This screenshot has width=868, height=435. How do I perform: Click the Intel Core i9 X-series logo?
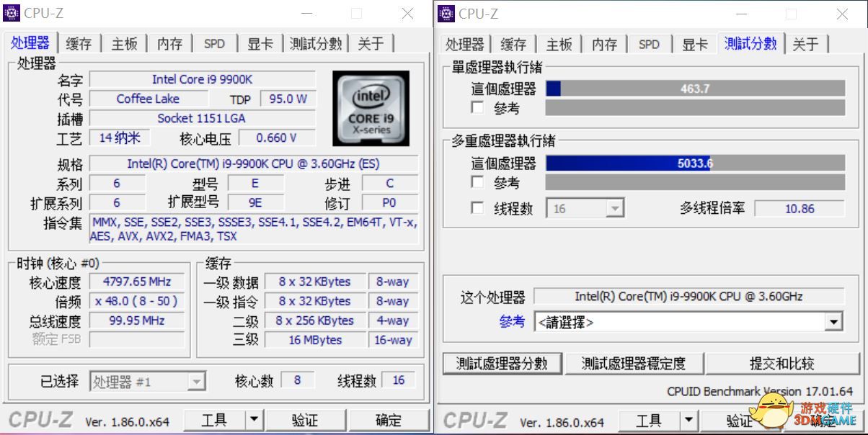click(371, 108)
